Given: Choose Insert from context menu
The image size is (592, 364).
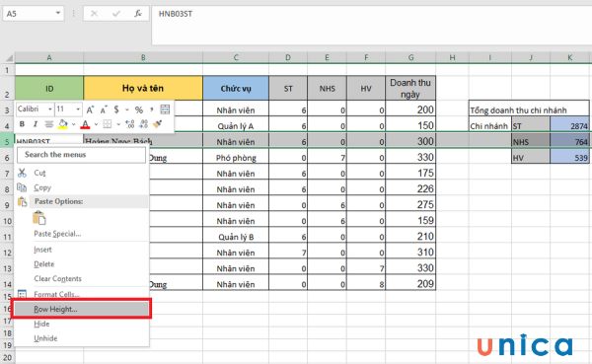Looking at the screenshot, I should (81, 250).
